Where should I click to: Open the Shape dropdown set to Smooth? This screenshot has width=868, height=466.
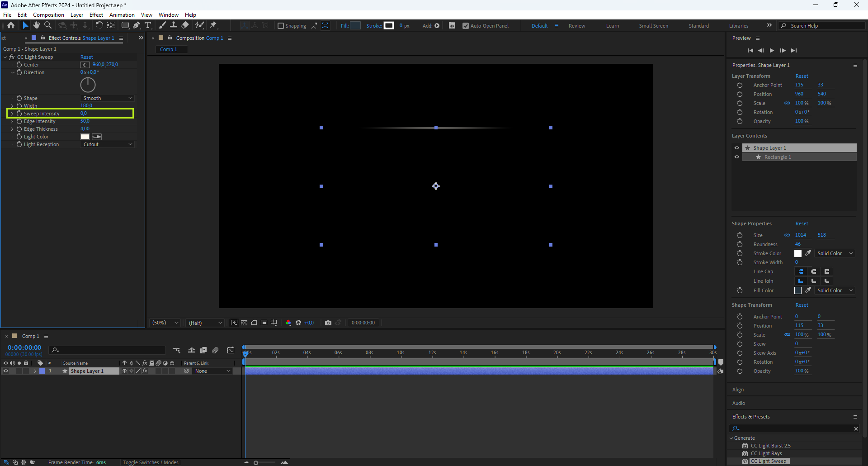point(108,98)
